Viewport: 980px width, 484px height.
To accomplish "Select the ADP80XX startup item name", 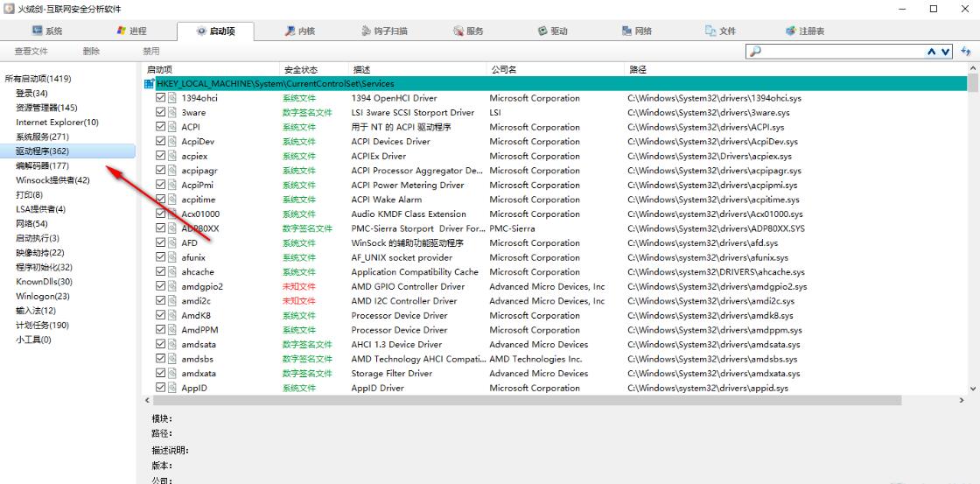I will 200,228.
